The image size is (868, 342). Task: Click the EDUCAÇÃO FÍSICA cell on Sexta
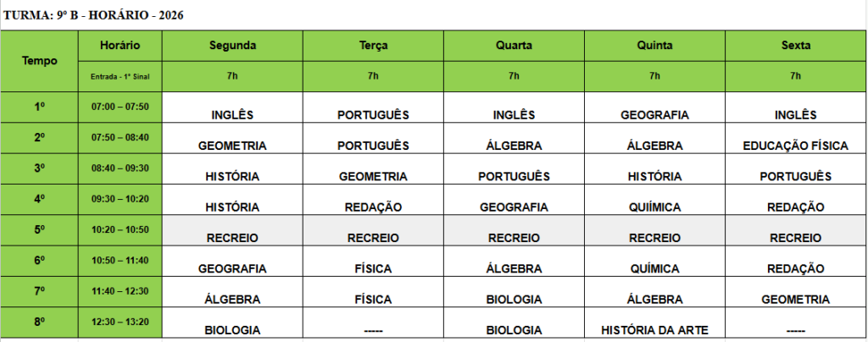[795, 138]
